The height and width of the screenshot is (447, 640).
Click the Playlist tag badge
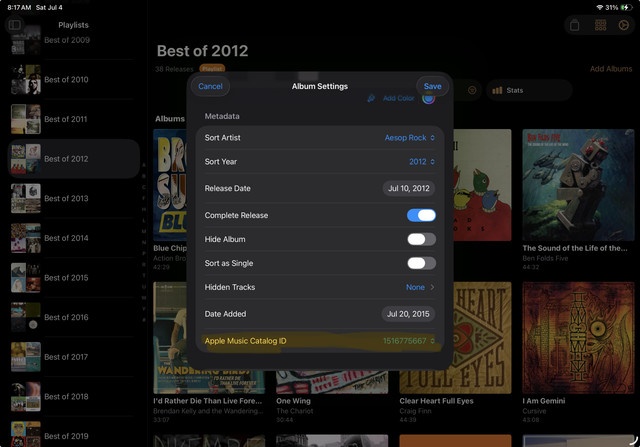(x=212, y=69)
